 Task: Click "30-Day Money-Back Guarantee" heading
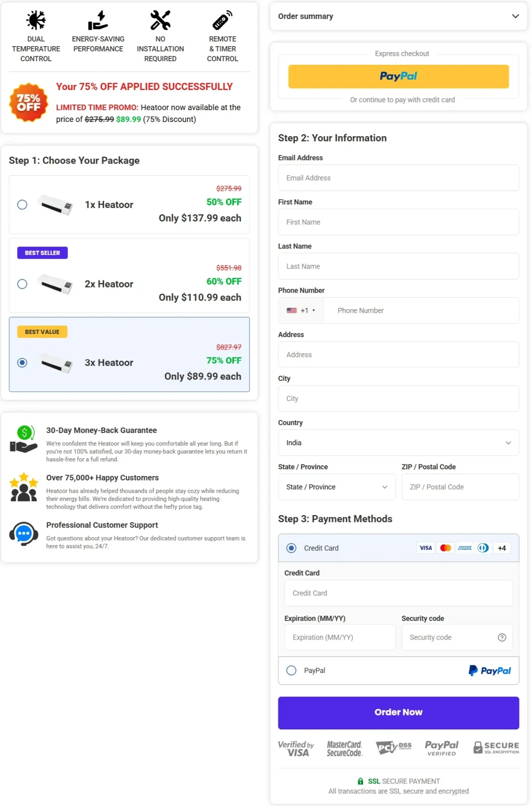(102, 430)
